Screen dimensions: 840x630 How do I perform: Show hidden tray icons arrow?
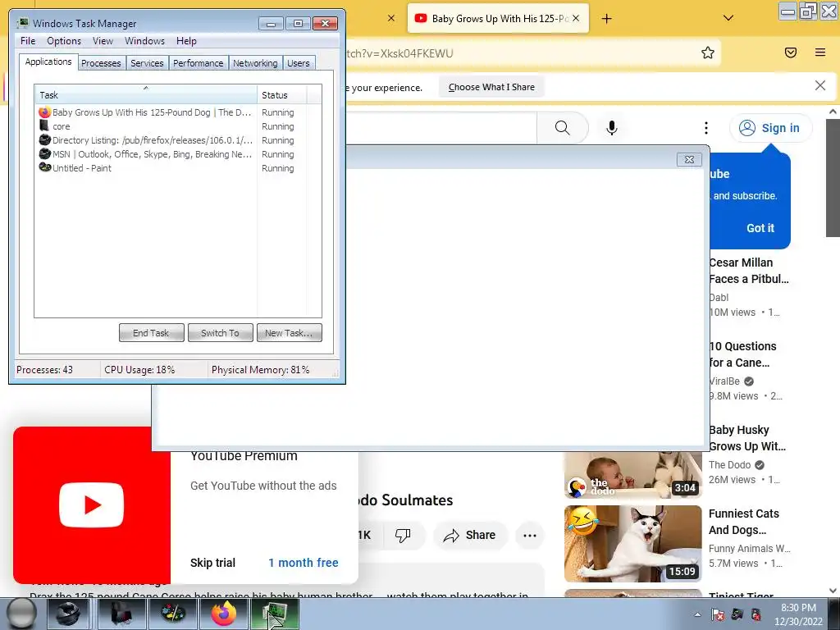coord(697,614)
